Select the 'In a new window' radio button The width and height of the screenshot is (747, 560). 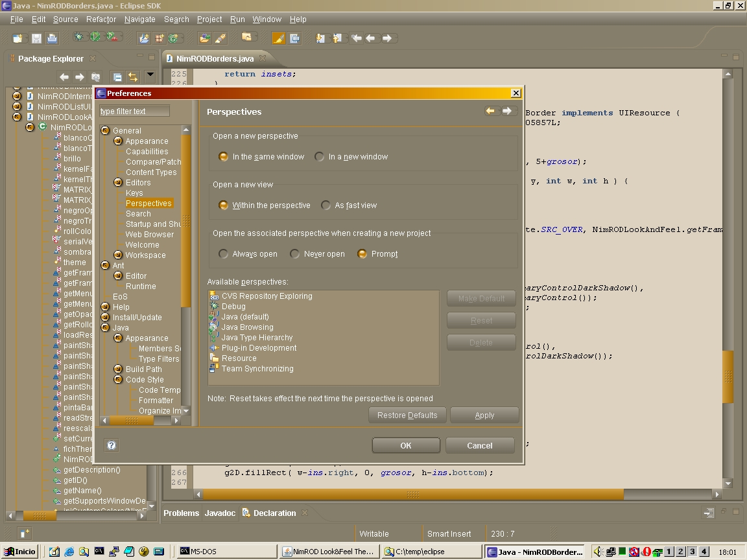[x=320, y=157]
